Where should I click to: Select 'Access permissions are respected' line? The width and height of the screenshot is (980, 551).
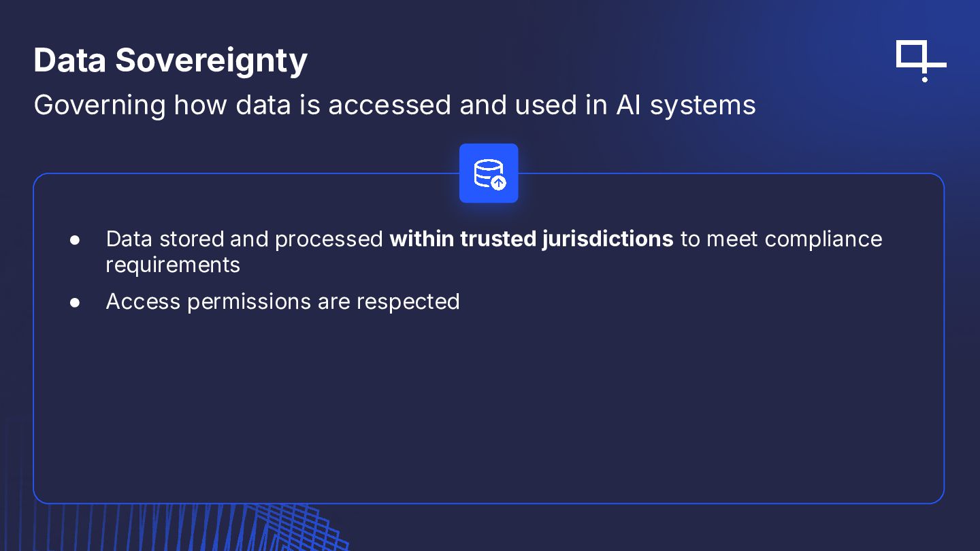(283, 301)
